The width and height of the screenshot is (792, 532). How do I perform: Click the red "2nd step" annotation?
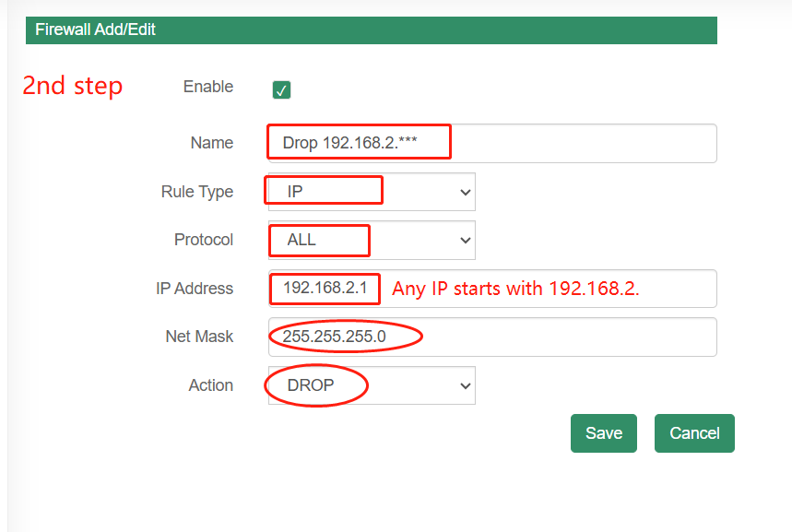pyautogui.click(x=73, y=86)
